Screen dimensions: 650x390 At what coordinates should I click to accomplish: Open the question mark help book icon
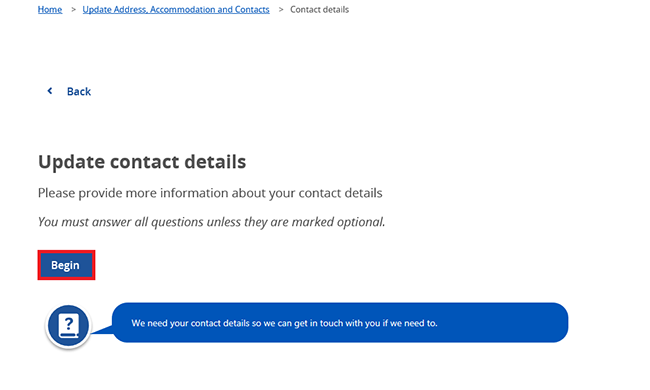click(x=68, y=325)
